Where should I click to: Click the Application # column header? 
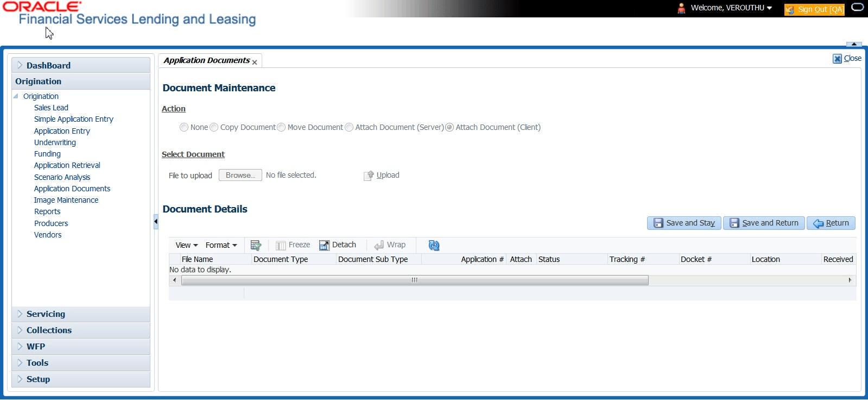point(464,259)
